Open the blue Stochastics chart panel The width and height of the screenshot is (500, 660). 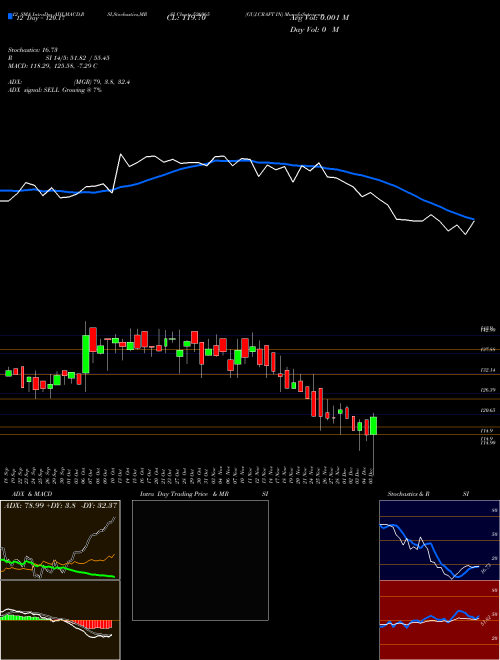click(x=439, y=540)
